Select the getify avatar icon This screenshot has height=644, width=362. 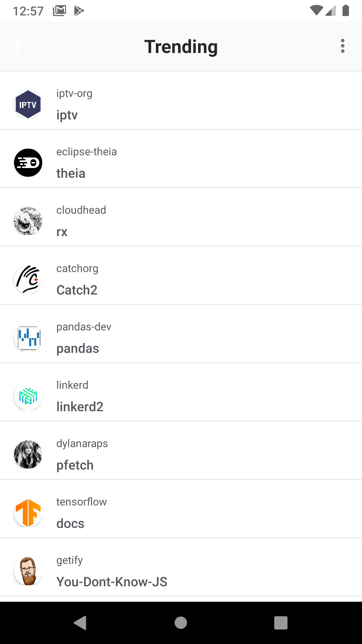(28, 571)
